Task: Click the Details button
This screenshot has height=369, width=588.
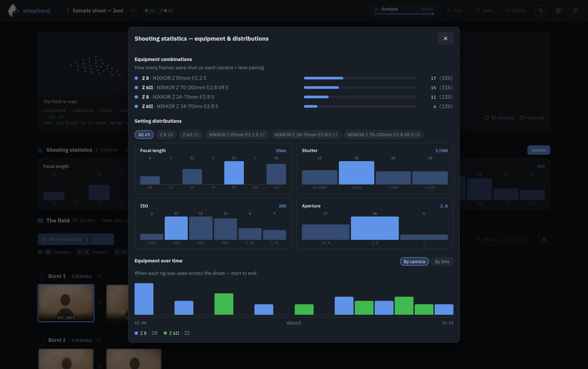Action: (539, 150)
